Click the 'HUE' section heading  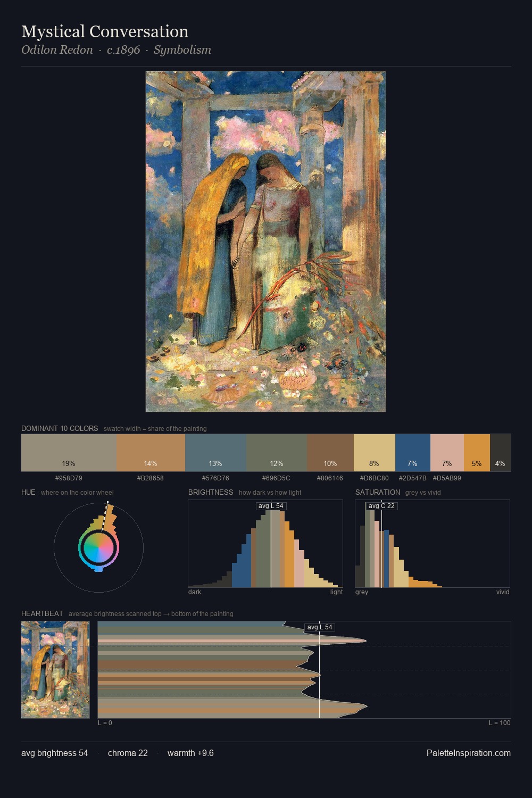(x=28, y=492)
